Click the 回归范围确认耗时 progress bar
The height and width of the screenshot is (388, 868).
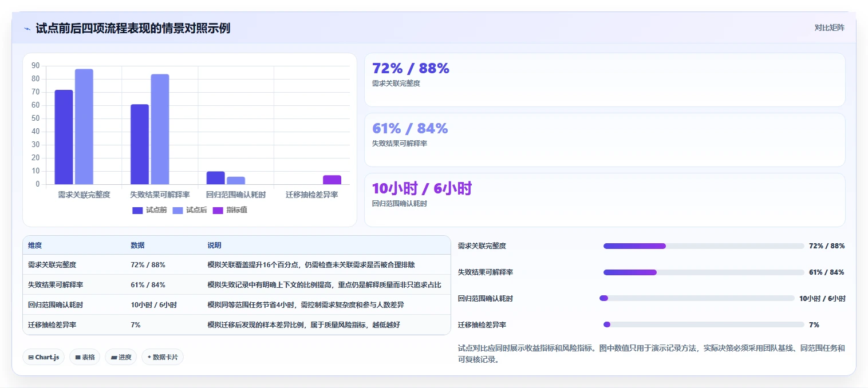point(697,298)
